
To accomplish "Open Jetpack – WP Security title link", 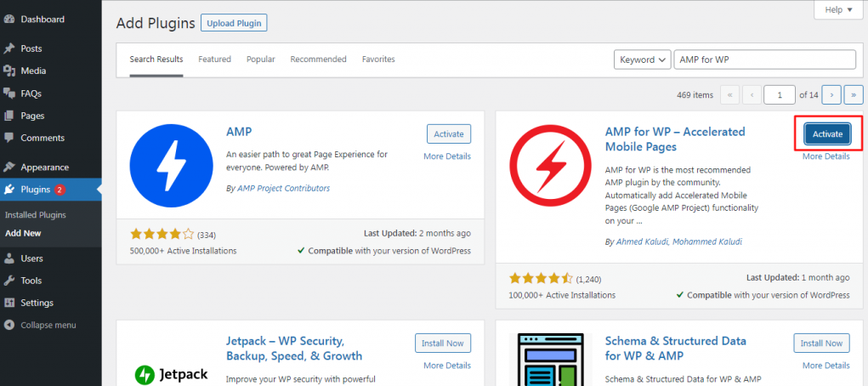I will pos(294,348).
